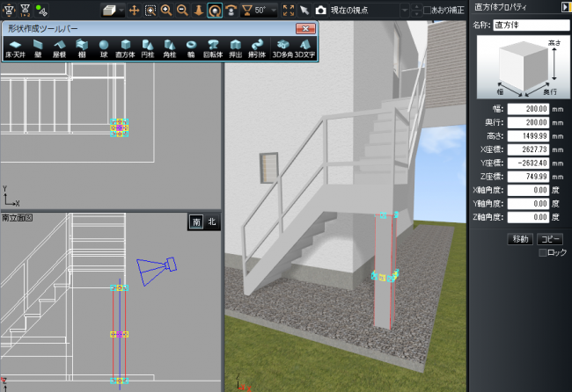Click the 移動 button
The height and width of the screenshot is (392, 572).
click(x=521, y=239)
